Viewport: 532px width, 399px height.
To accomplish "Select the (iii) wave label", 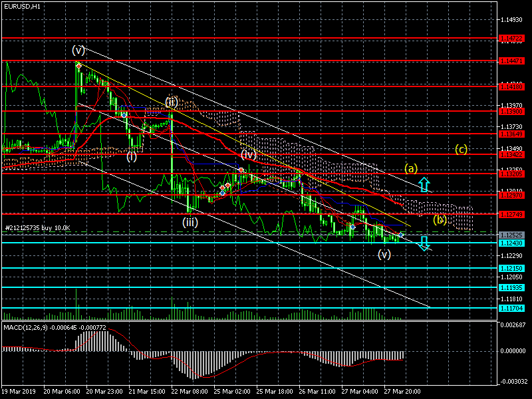I will coord(190,222).
